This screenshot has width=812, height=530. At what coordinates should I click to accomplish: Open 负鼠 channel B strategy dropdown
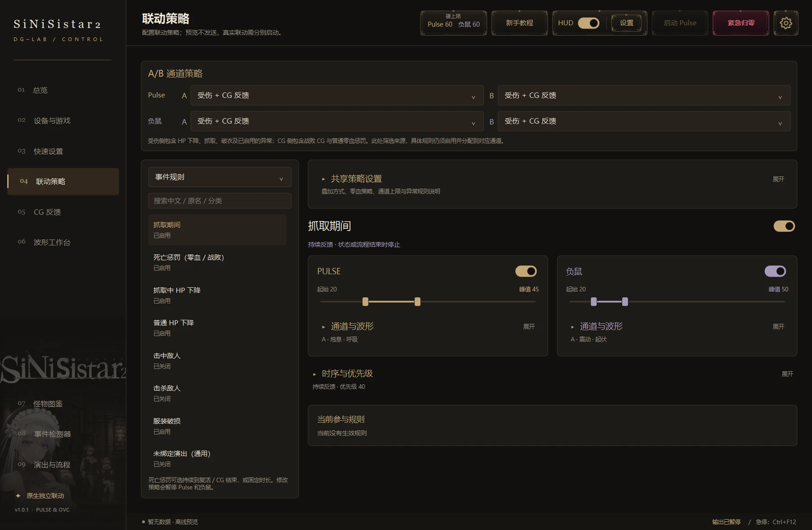(x=644, y=121)
